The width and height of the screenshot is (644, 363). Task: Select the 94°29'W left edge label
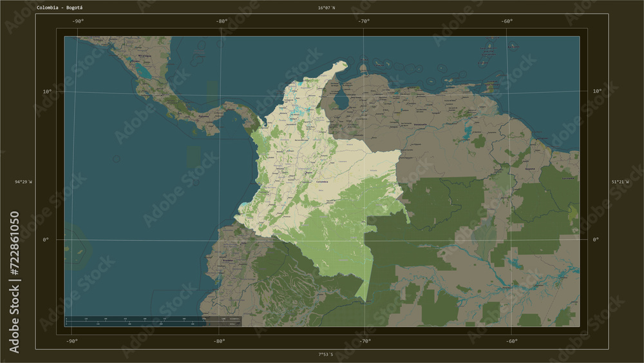tap(23, 182)
